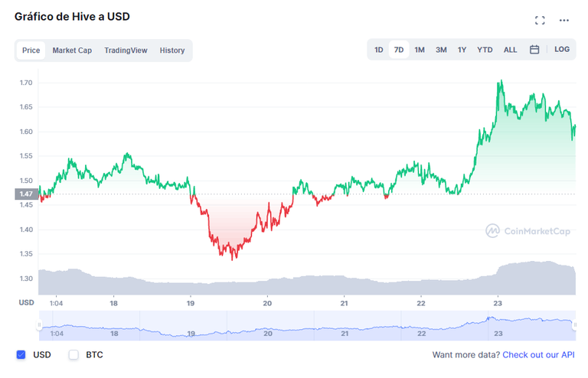Open the three-dot more options menu
The width and height of the screenshot is (588, 378).
tap(564, 20)
